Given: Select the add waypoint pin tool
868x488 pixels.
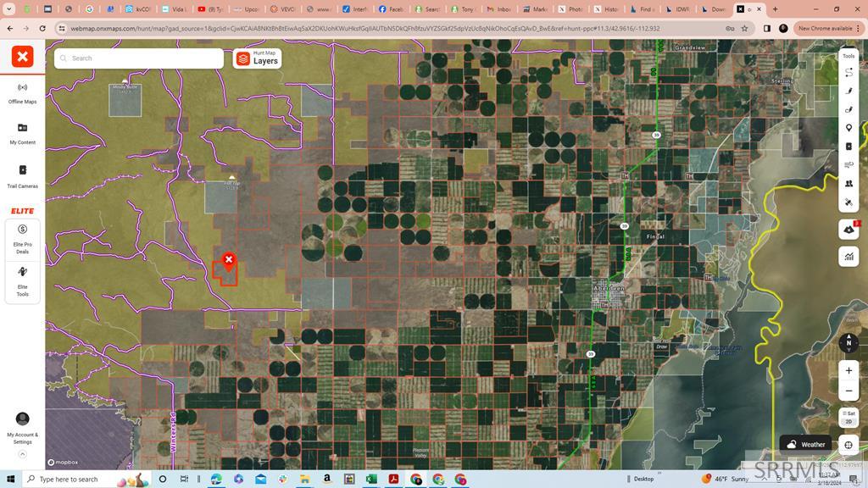Looking at the screenshot, I should click(849, 128).
